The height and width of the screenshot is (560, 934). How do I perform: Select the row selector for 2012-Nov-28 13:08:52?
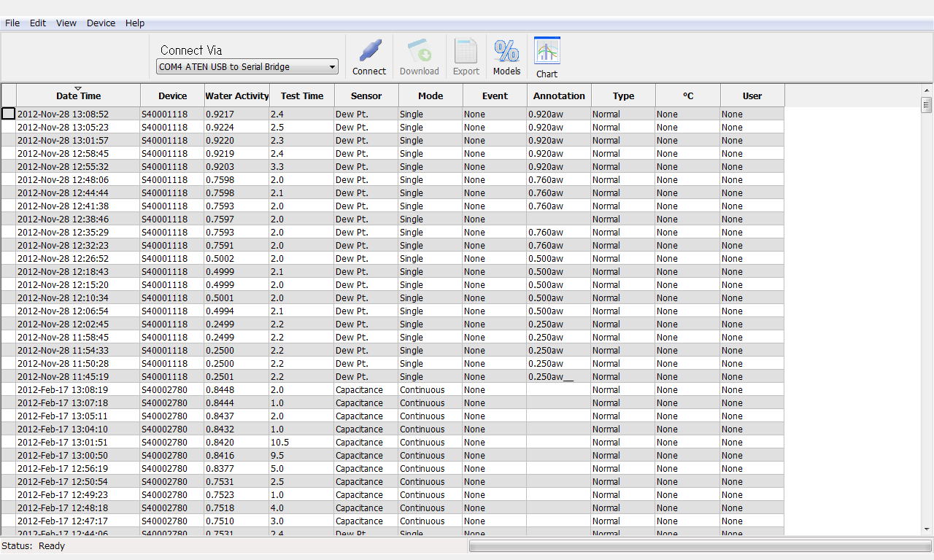pyautogui.click(x=8, y=114)
